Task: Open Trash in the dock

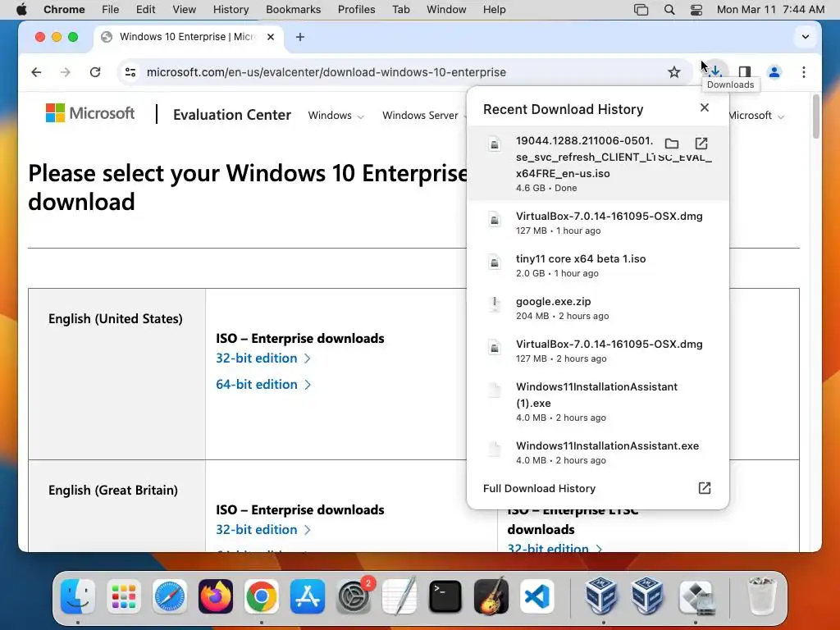Action: pos(761,596)
